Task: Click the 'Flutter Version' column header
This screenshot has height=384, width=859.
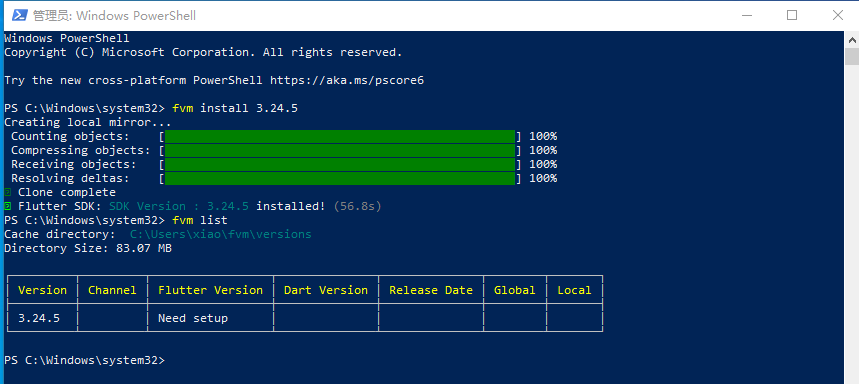Action: pyautogui.click(x=210, y=290)
